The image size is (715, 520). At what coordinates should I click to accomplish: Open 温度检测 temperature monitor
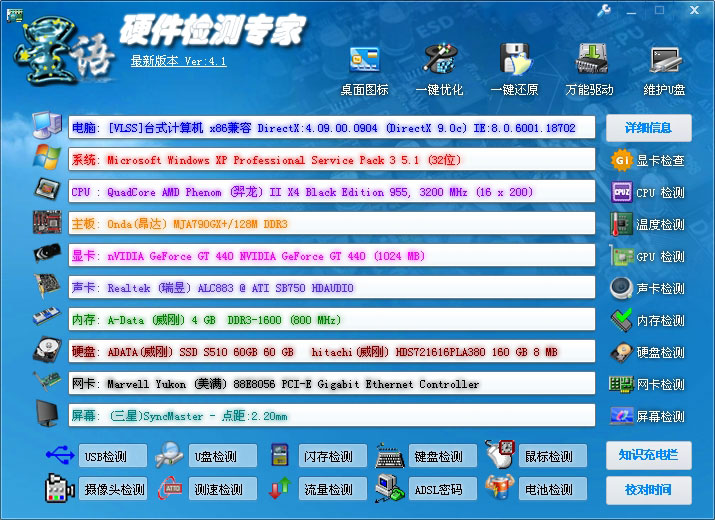648,224
